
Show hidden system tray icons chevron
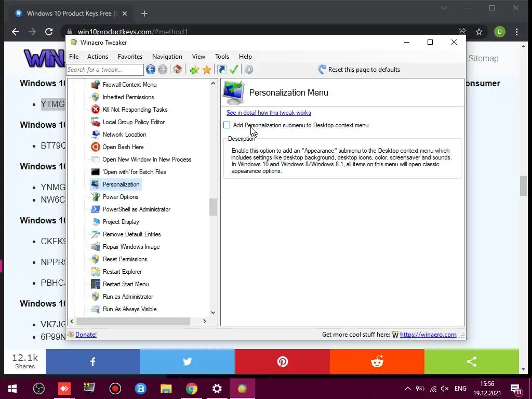click(x=408, y=389)
